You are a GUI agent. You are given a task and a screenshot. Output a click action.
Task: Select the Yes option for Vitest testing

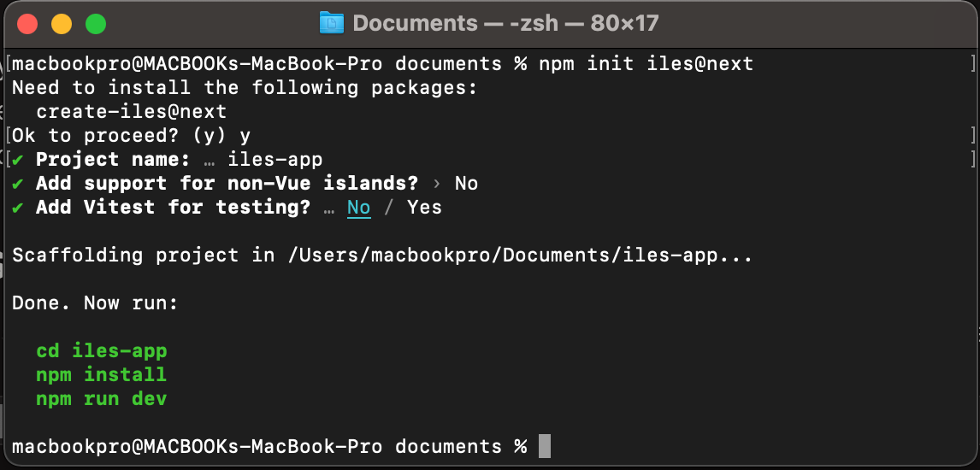424,207
